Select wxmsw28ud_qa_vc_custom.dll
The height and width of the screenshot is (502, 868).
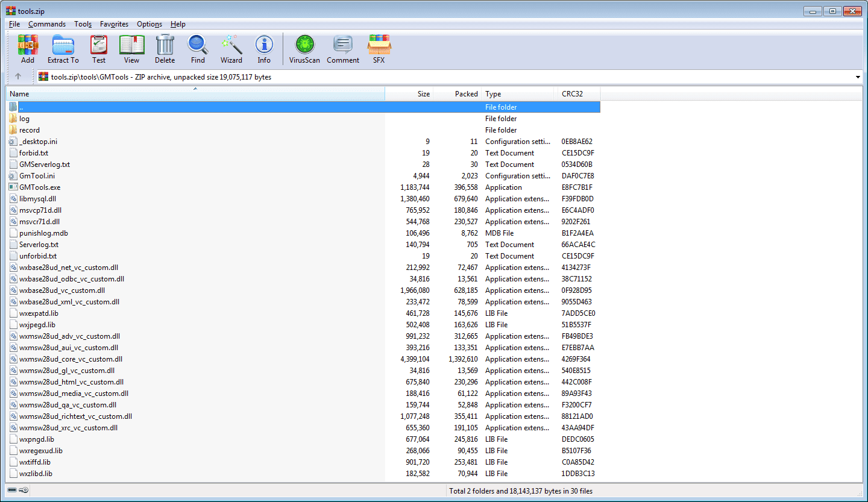tap(68, 405)
